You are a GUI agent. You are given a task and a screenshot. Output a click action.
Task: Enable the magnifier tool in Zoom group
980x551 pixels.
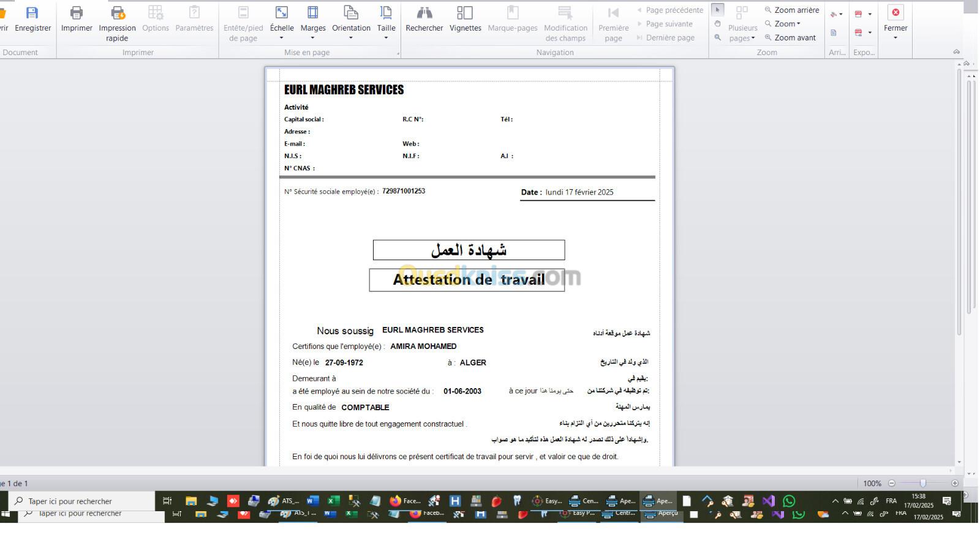717,37
